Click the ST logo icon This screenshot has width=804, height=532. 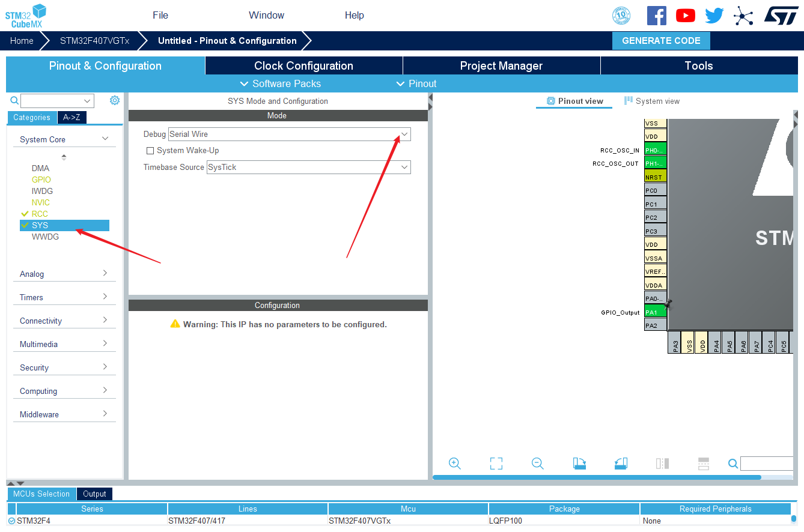[x=781, y=16]
